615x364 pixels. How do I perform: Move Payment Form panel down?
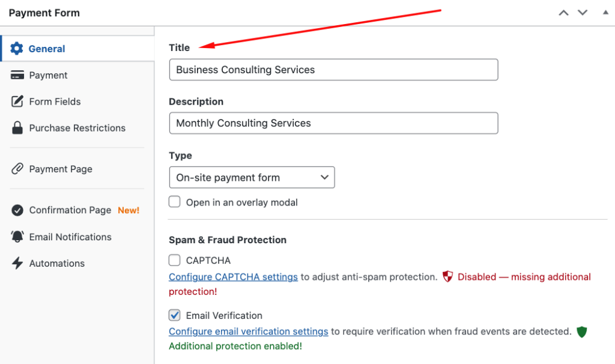[582, 13]
